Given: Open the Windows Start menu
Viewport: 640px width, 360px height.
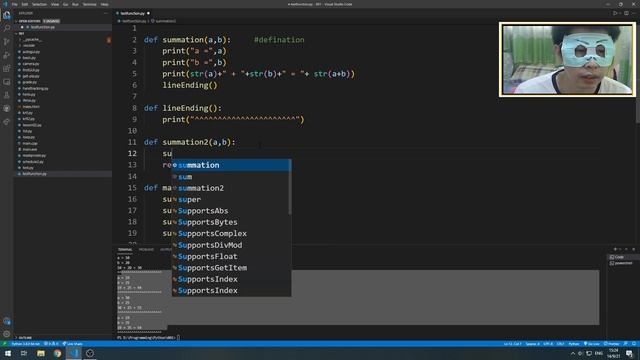Looking at the screenshot, I should coord(8,353).
